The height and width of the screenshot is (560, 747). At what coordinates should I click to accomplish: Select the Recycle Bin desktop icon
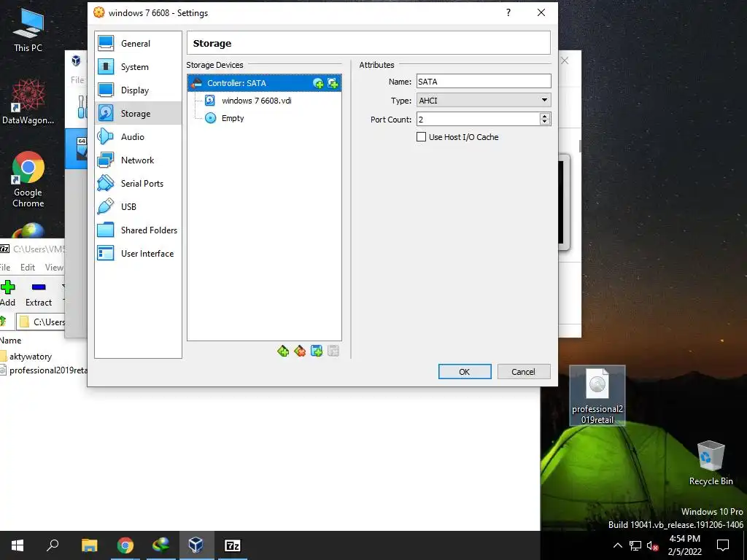pyautogui.click(x=711, y=463)
